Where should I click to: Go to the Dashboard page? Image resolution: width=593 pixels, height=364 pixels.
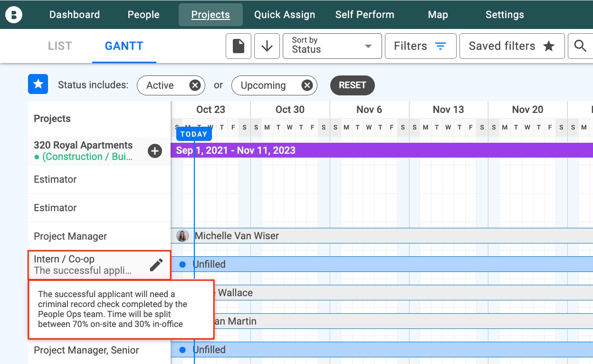[x=75, y=15]
